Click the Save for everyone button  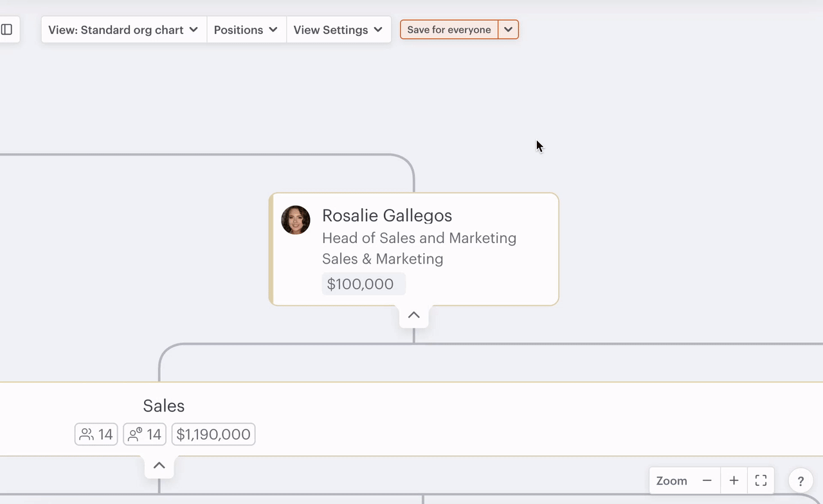448,29
